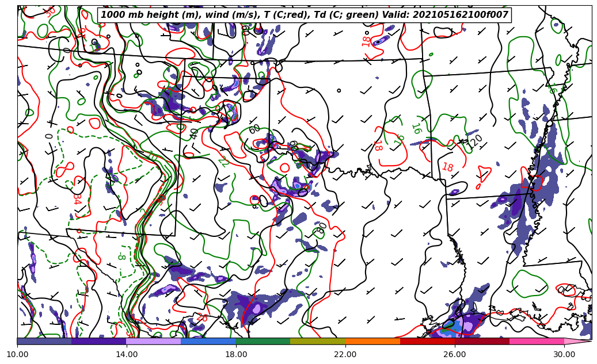Click the 10.00 colorbar tick label

[17, 354]
